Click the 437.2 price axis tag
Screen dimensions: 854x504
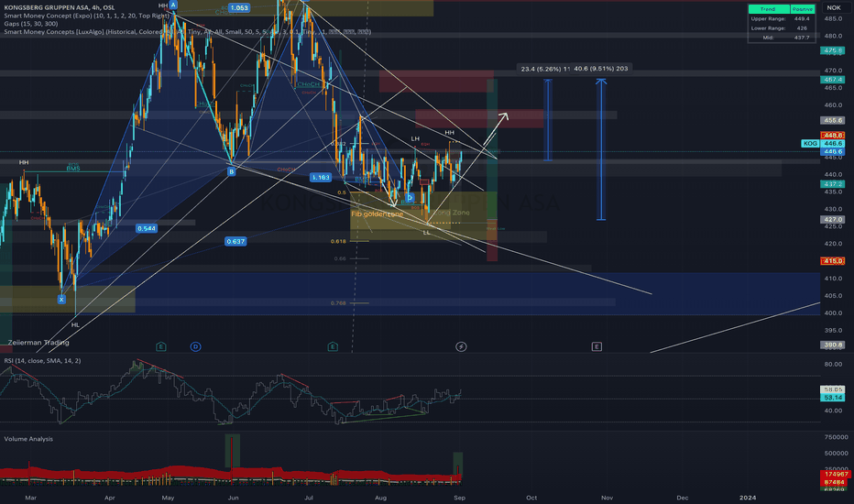point(832,184)
